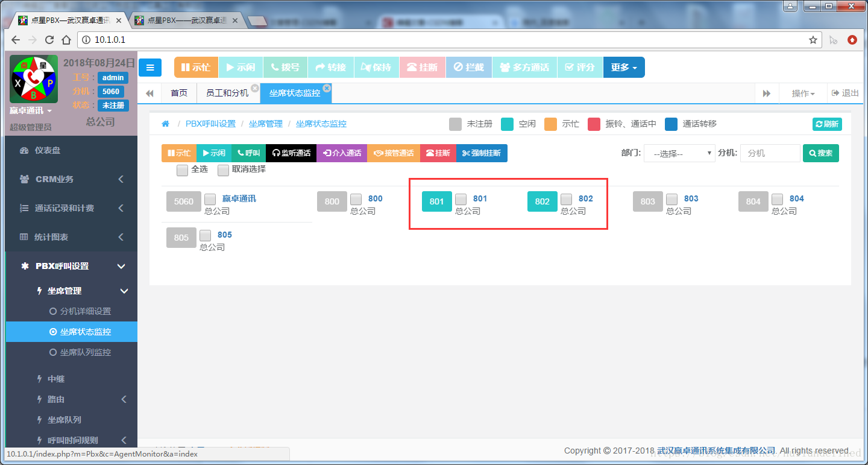The image size is (868, 465).
Task: Click the 接管通话 takeover button
Action: coord(394,153)
